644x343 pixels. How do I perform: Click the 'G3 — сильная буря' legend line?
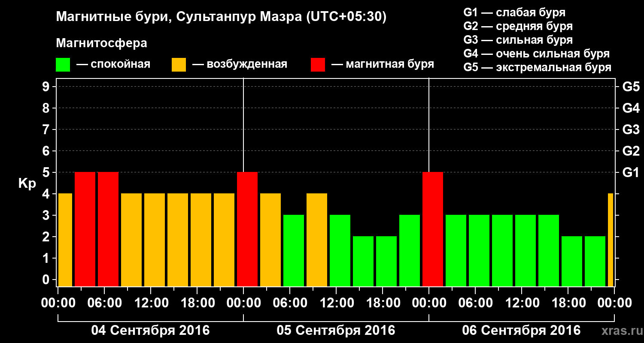click(518, 40)
